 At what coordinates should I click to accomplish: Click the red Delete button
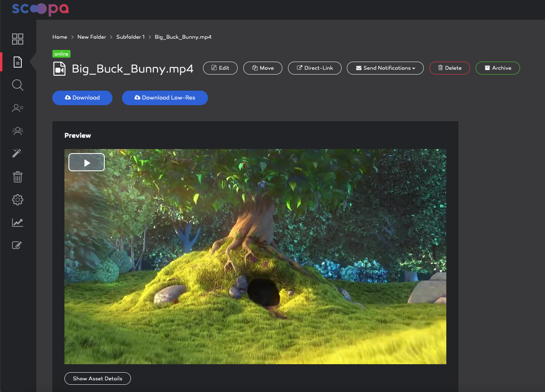tap(450, 68)
